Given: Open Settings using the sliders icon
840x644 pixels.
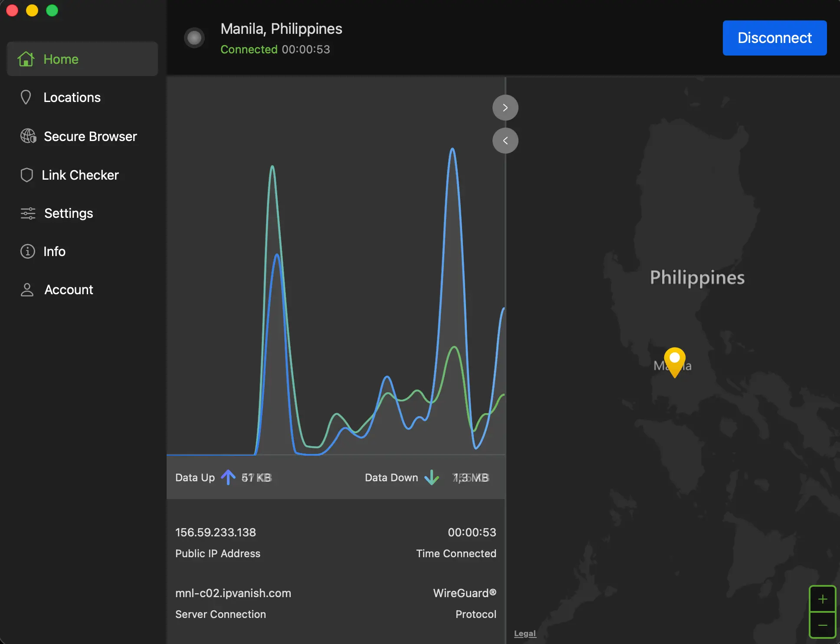Looking at the screenshot, I should click(x=28, y=213).
